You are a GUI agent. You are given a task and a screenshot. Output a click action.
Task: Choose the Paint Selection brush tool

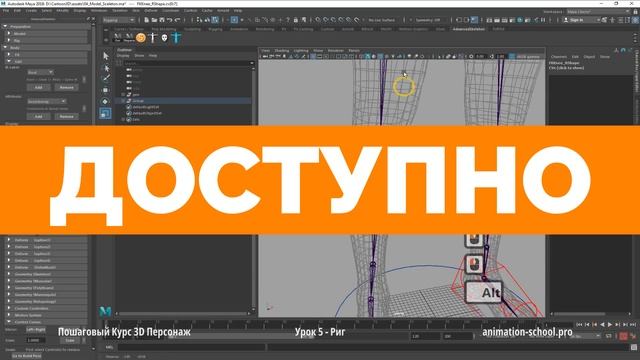(x=106, y=78)
